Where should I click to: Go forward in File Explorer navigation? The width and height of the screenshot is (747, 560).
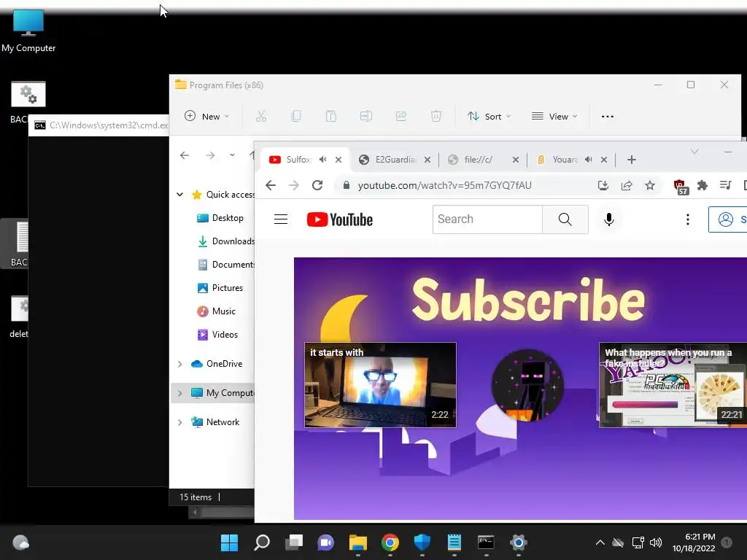point(210,155)
